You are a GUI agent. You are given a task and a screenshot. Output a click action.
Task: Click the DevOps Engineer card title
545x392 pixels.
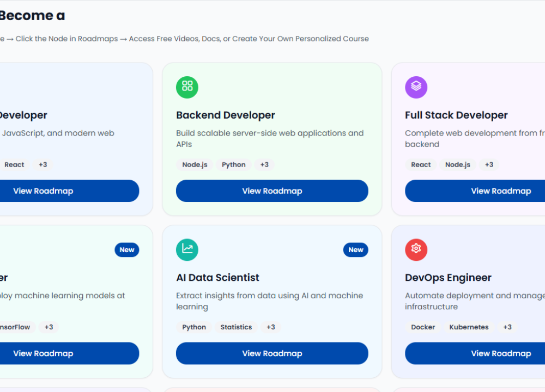[448, 278]
